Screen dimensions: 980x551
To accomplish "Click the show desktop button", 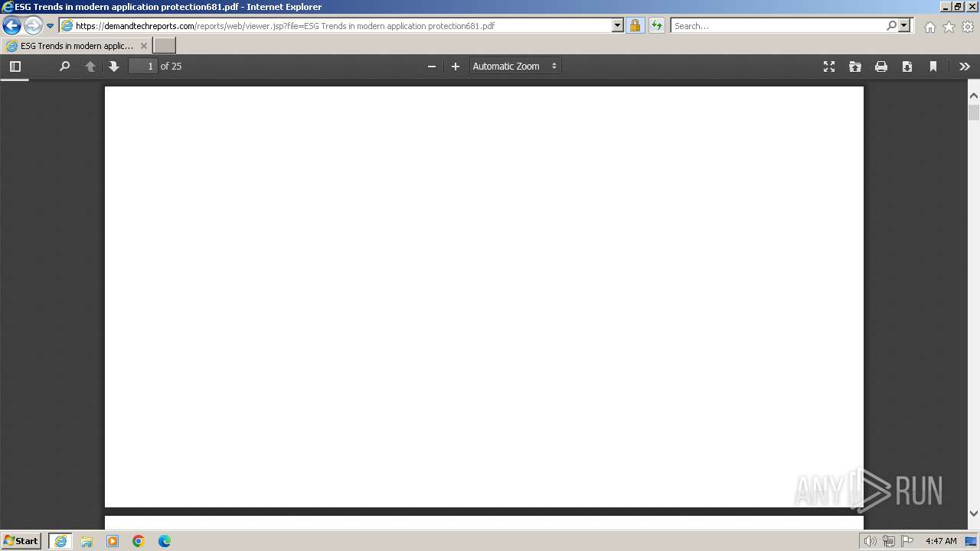I will tap(972, 541).
